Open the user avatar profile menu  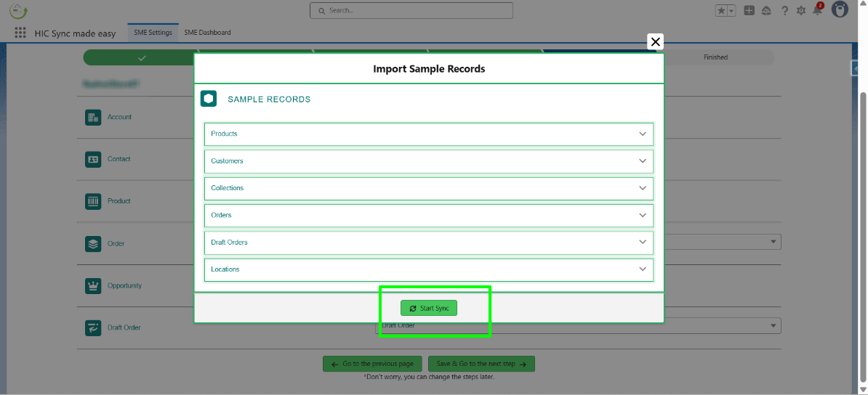click(840, 10)
